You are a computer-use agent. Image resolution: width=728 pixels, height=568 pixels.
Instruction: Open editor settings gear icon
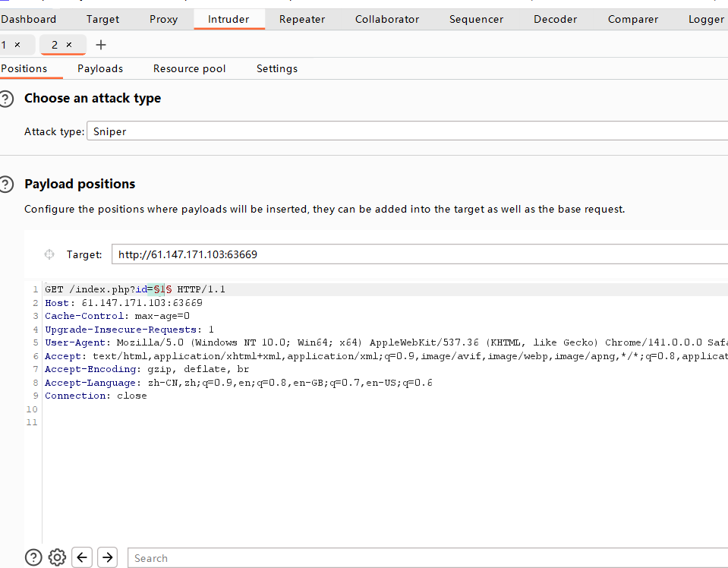(57, 557)
